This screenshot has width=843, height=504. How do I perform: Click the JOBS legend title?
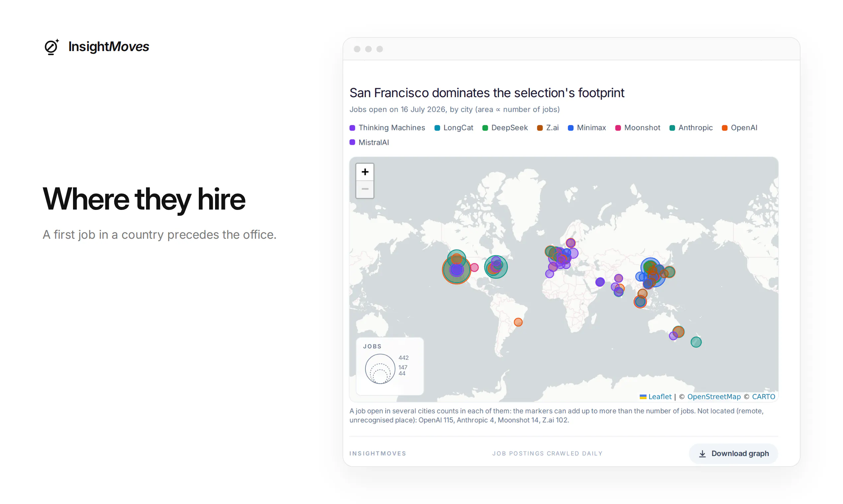pyautogui.click(x=372, y=346)
